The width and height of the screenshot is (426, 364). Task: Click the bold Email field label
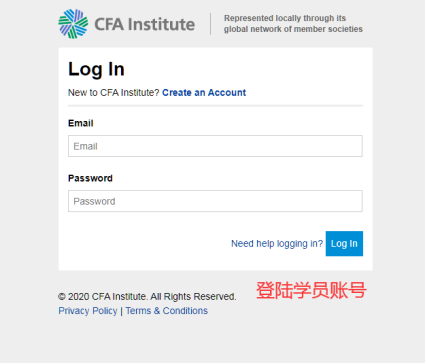[x=81, y=123]
